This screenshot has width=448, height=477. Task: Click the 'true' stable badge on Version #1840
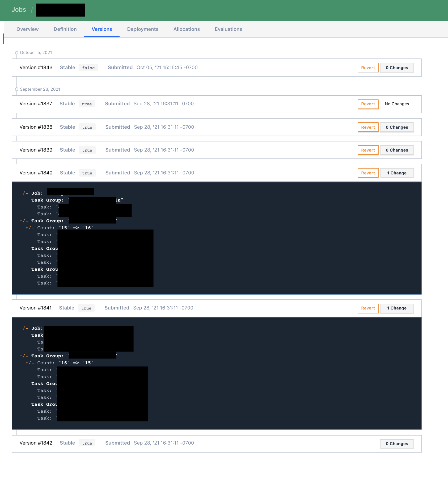tap(87, 173)
